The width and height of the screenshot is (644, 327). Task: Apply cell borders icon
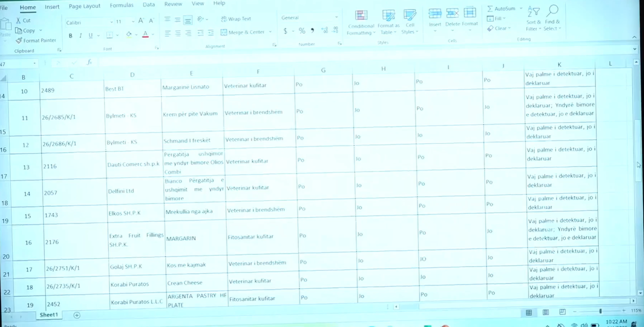[x=109, y=35]
